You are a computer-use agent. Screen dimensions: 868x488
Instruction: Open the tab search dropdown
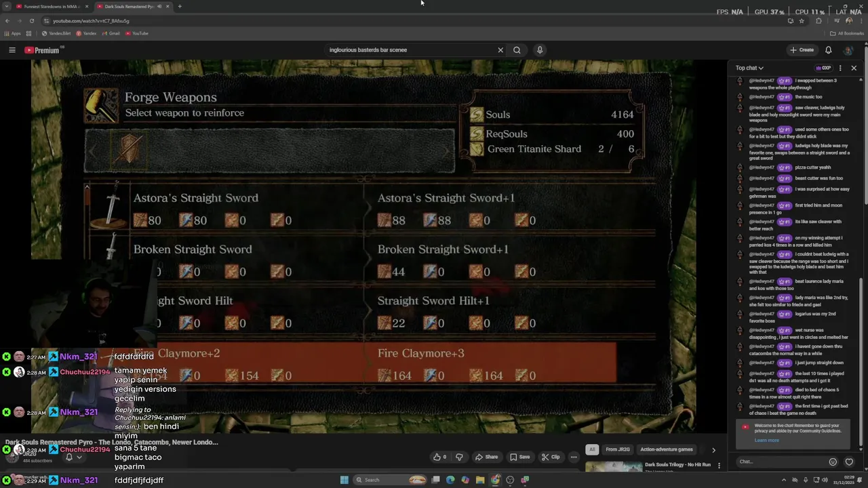pos(7,6)
